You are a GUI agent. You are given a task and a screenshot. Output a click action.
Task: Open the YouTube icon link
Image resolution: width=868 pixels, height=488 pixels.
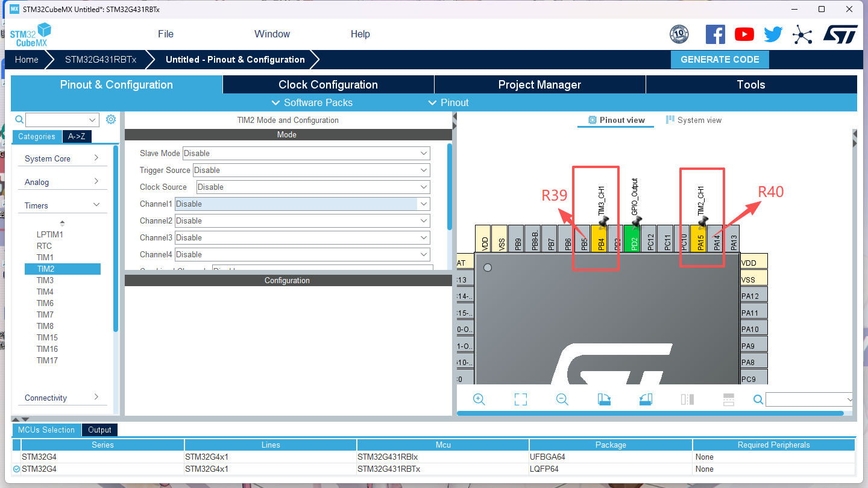tap(744, 34)
